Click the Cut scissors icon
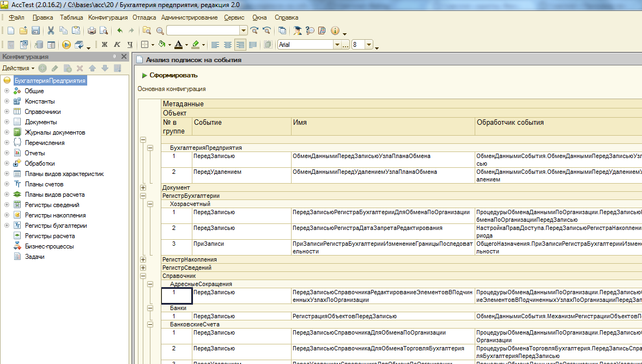 click(x=51, y=31)
